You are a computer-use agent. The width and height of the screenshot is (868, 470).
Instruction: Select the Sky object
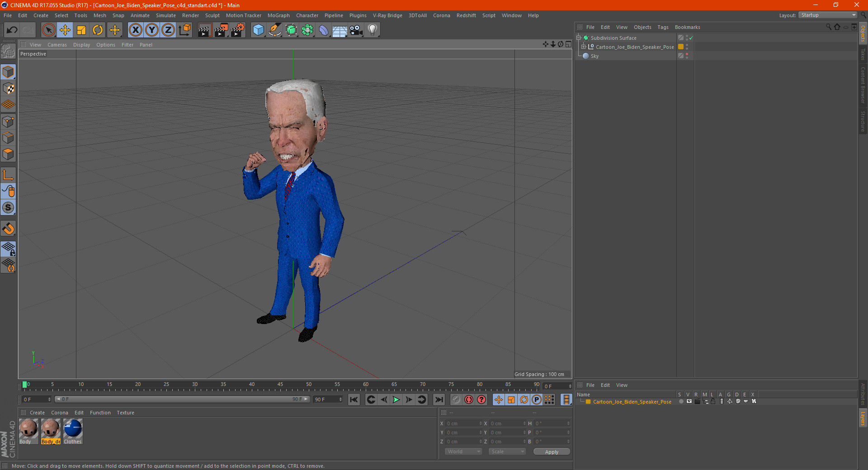[594, 56]
